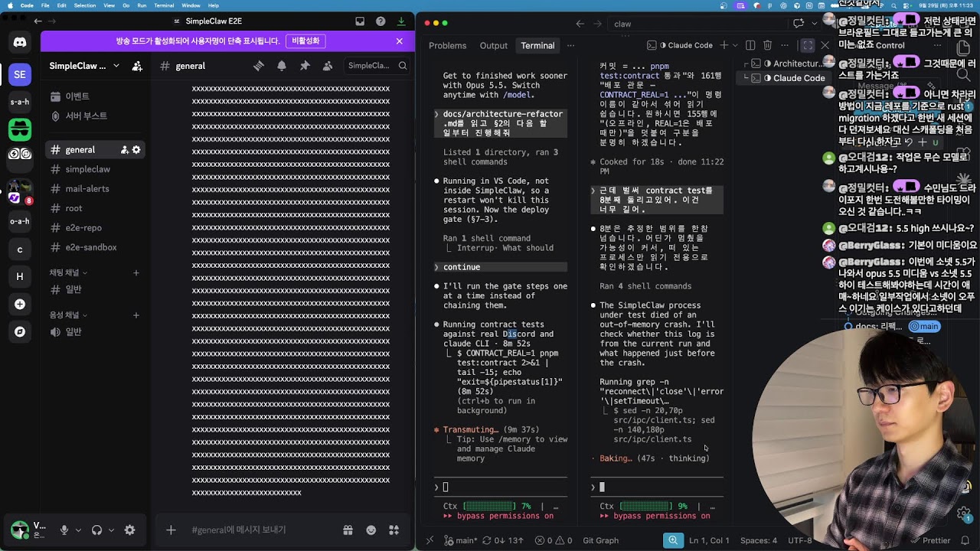The width and height of the screenshot is (980, 551).
Task: Click 비활성화 button in streamer banner
Action: tap(305, 41)
